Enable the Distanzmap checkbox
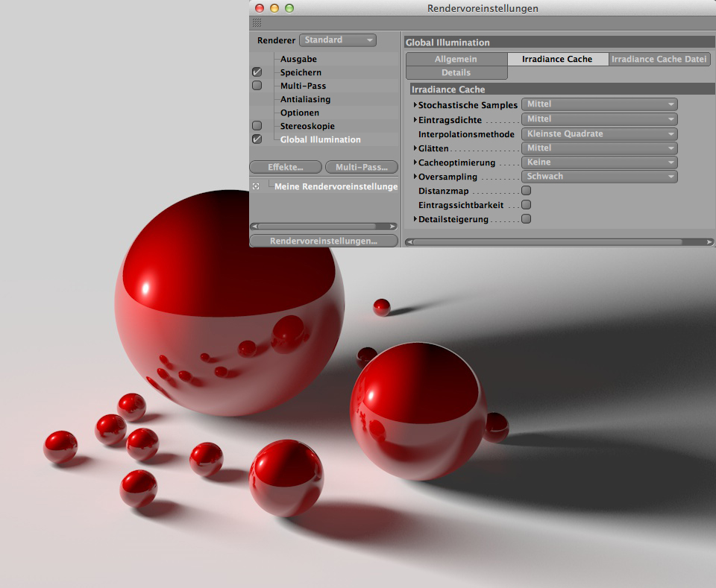The width and height of the screenshot is (716, 588). (526, 191)
